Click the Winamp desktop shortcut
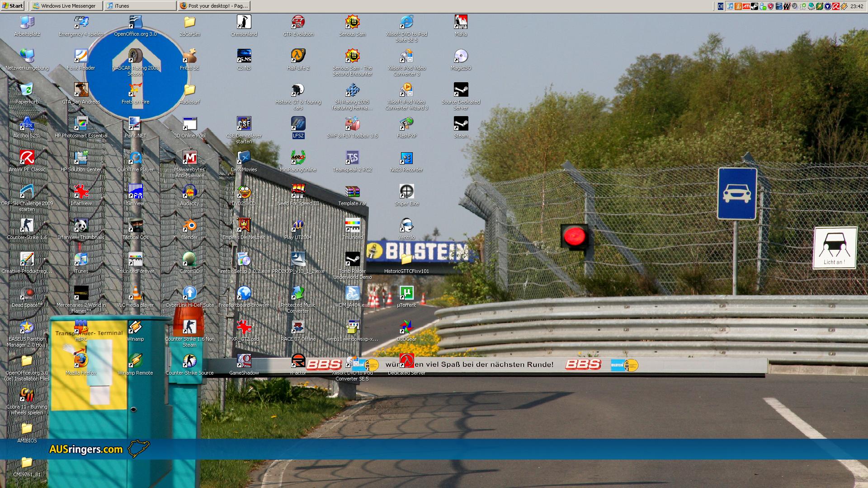Viewport: 868px width, 488px height. click(135, 327)
